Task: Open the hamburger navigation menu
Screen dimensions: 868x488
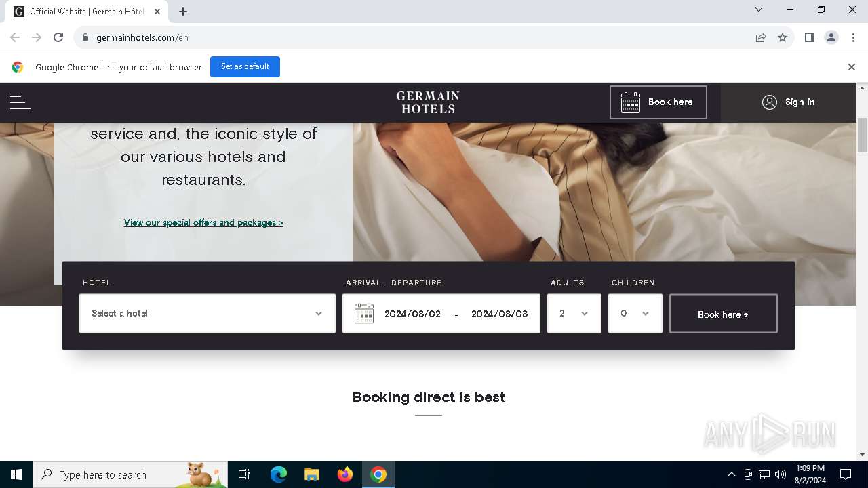Action: point(20,102)
